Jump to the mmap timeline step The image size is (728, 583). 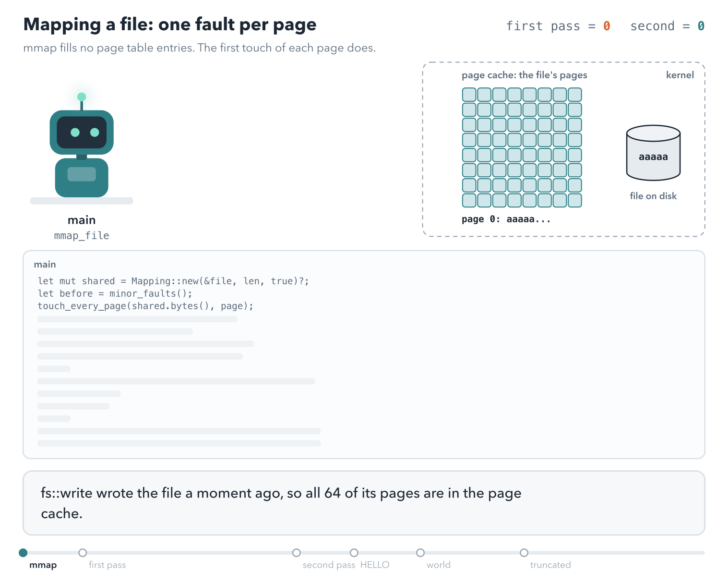[23, 553]
